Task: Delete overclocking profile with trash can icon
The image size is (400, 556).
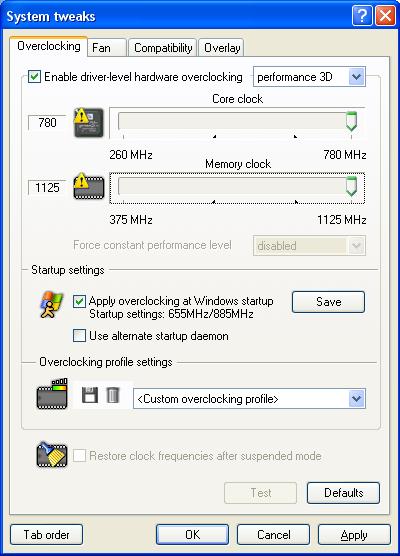Action: point(113,395)
